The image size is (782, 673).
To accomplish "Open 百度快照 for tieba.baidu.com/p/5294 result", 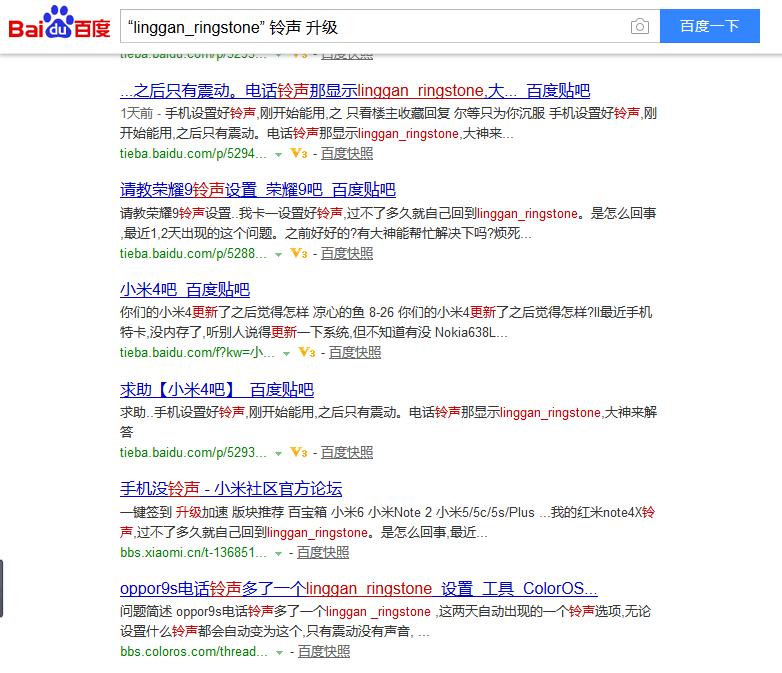I will (x=347, y=154).
